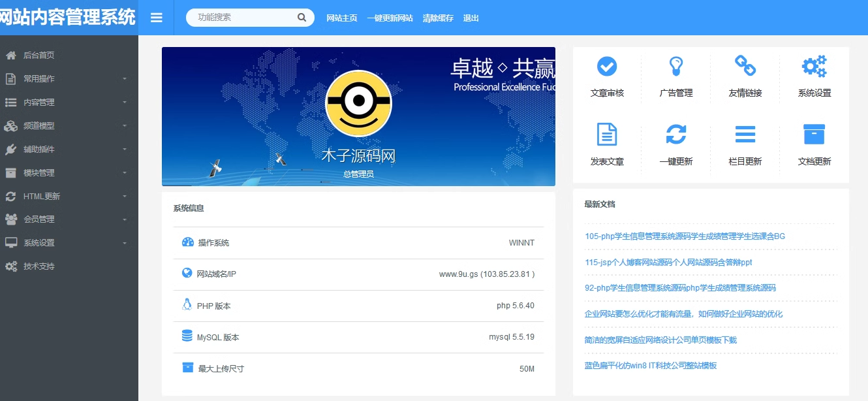Click the magnifier search icon
The width and height of the screenshot is (868, 401).
302,18
